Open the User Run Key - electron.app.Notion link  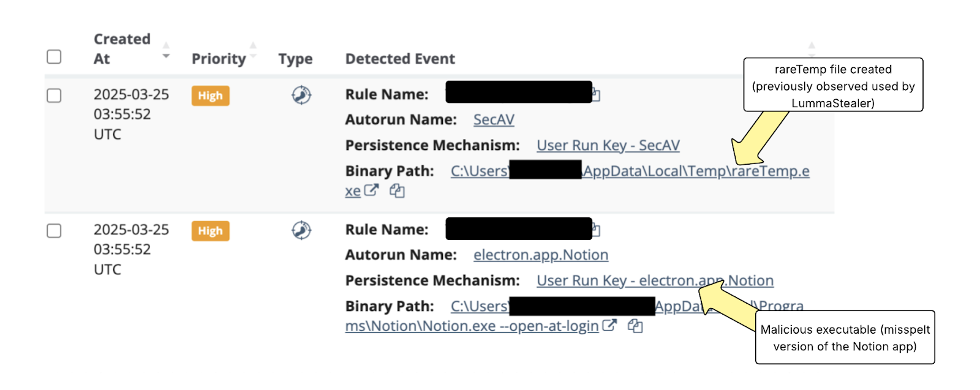[x=655, y=280]
